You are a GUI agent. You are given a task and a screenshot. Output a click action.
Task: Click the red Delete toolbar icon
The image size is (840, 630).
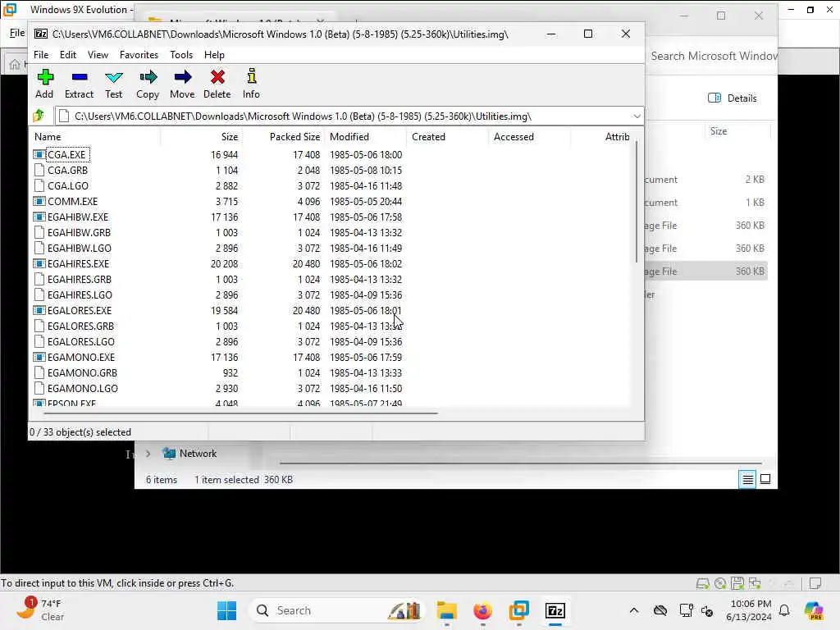tap(217, 84)
